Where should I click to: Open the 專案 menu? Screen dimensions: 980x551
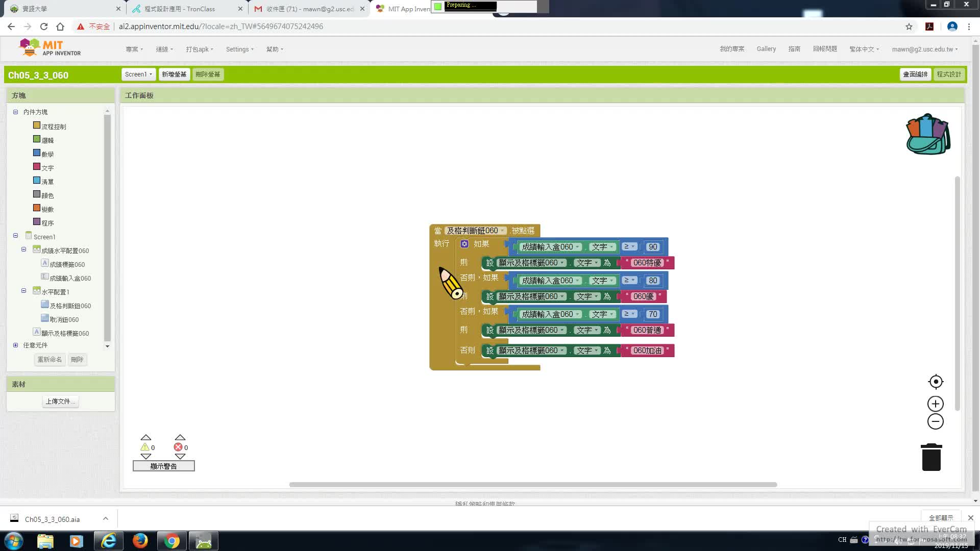[x=134, y=49]
